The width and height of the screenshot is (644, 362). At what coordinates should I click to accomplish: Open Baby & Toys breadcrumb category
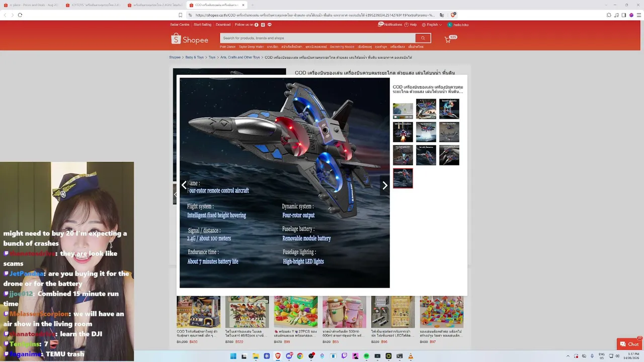[x=194, y=57]
